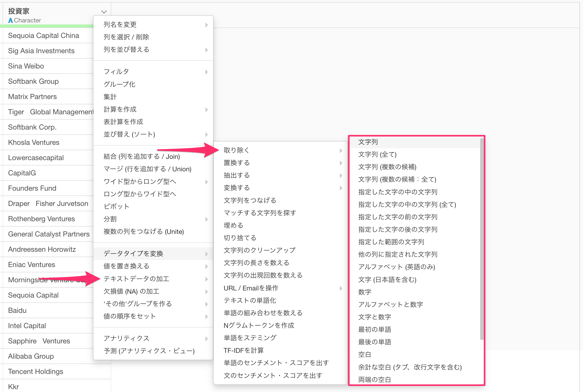The height and width of the screenshot is (392, 583).
Task: Select マージ (行を追加する / Union)
Action: click(x=153, y=169)
